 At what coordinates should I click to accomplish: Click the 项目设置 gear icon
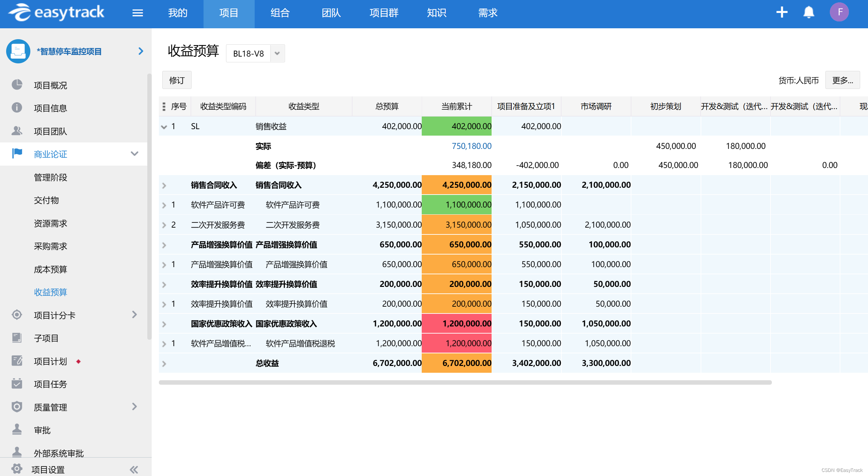click(x=17, y=469)
